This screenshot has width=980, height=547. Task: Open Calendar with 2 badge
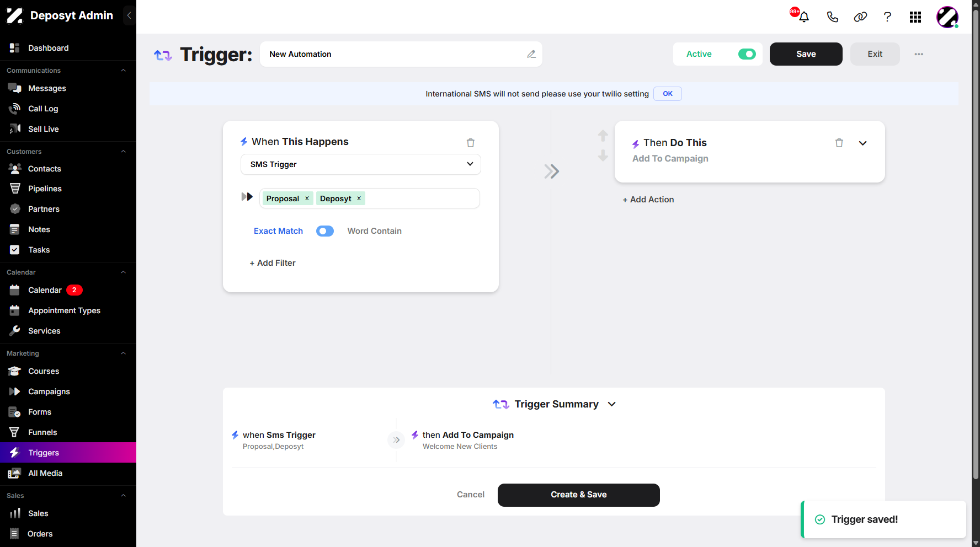point(68,290)
